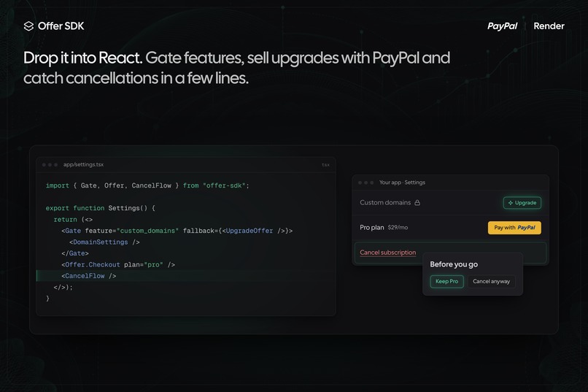This screenshot has width=588, height=392.
Task: Click the window control dots in code editor
Action: 50,165
